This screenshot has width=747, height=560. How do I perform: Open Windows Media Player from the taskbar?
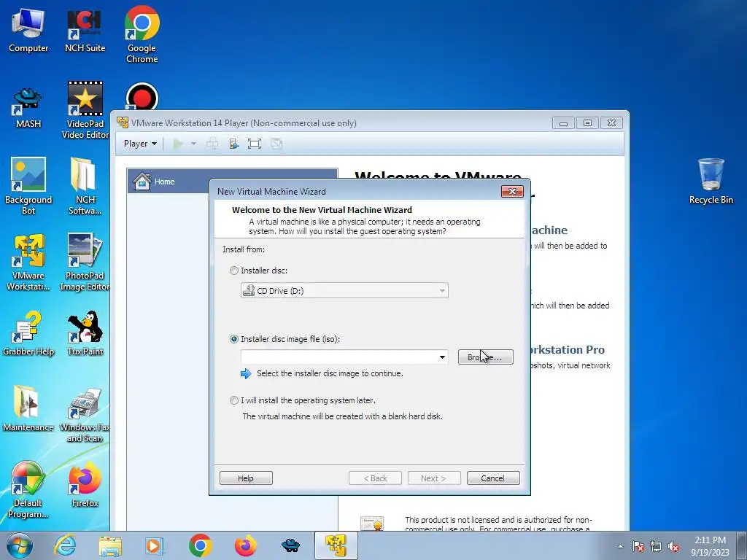154,545
